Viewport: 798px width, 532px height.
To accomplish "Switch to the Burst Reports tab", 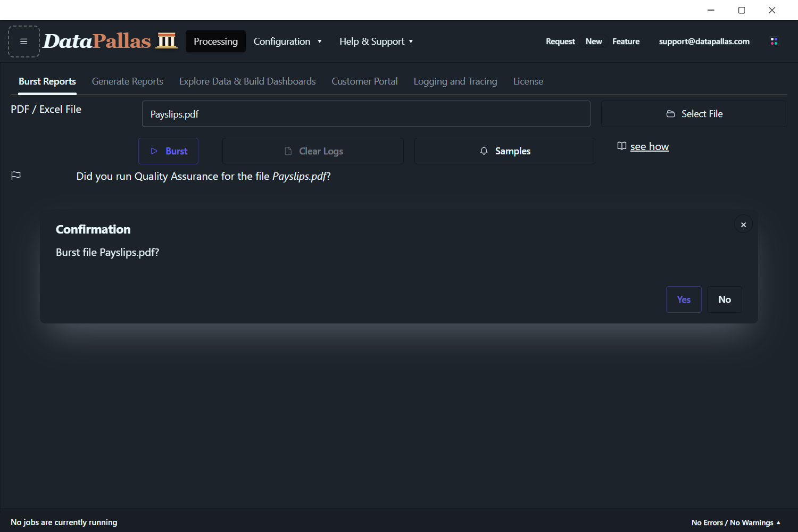I will pyautogui.click(x=47, y=81).
